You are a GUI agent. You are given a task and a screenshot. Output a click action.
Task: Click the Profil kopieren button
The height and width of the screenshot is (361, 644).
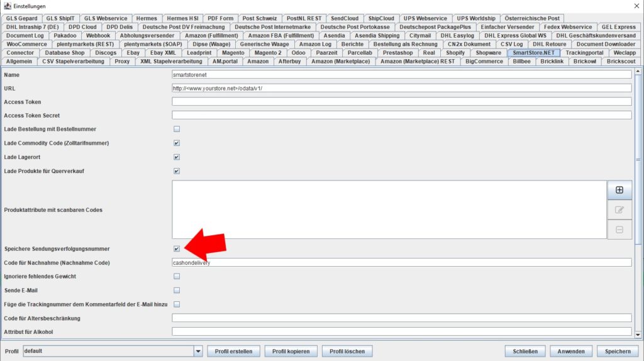(x=291, y=351)
